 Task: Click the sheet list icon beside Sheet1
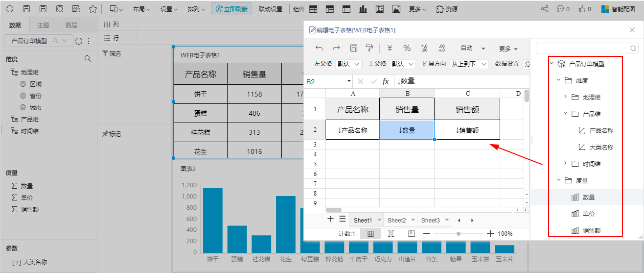pyautogui.click(x=343, y=219)
